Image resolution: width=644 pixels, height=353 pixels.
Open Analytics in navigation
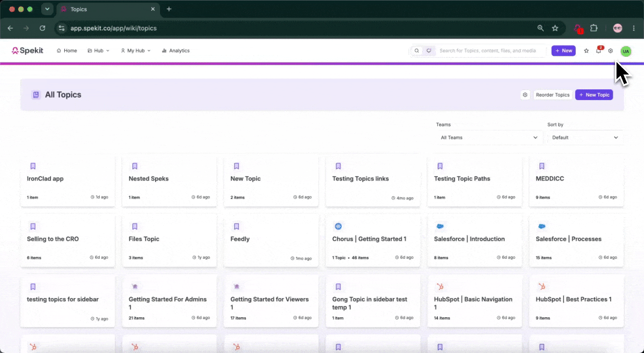(x=175, y=50)
